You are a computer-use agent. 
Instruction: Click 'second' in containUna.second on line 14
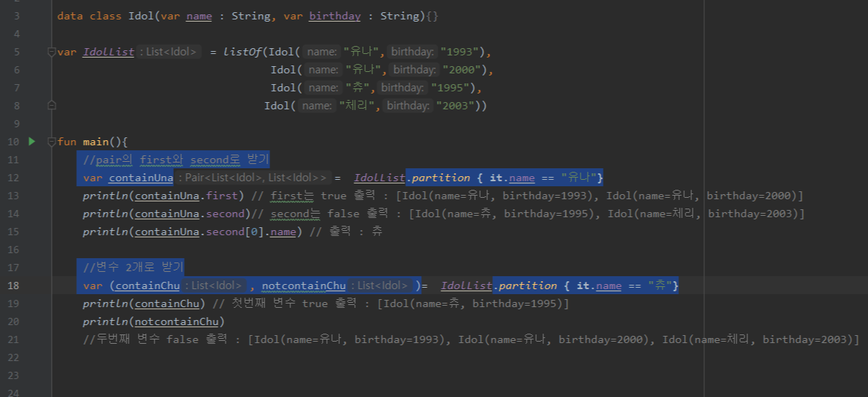226,214
